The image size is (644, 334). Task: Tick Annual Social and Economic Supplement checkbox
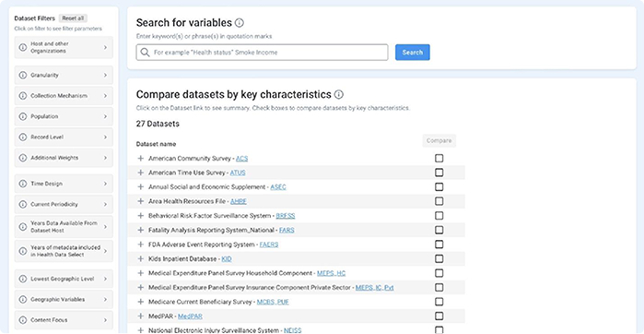pyautogui.click(x=439, y=186)
